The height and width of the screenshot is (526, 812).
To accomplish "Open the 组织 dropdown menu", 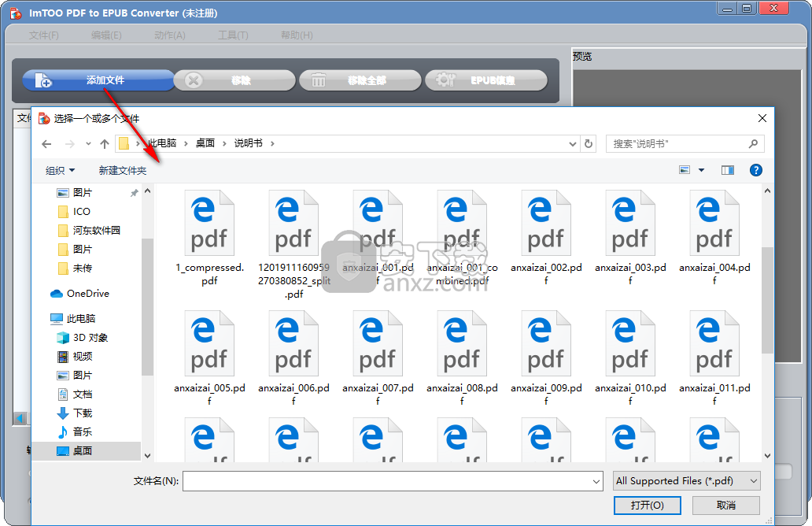I will 60,171.
